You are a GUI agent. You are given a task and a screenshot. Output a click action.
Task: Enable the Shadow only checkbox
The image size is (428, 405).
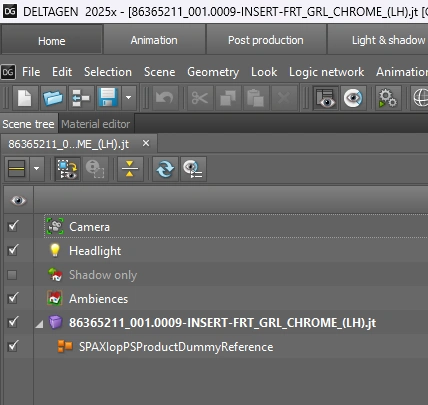[x=12, y=275]
